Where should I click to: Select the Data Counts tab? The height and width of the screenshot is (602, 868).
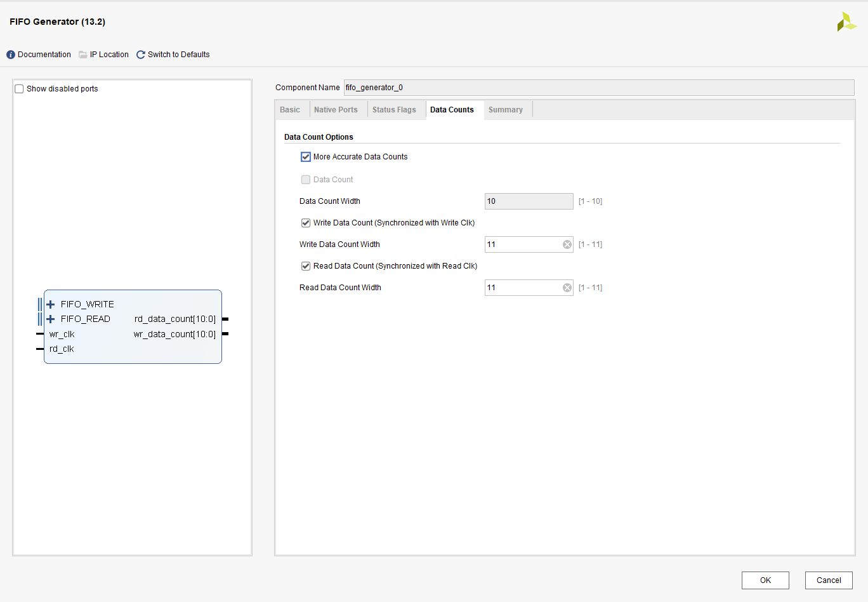point(452,110)
